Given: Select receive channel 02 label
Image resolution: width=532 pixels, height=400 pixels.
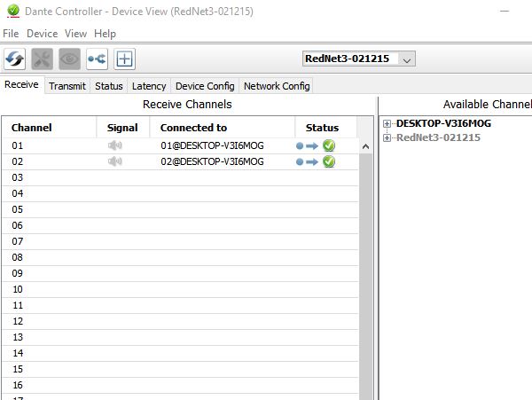Looking at the screenshot, I should click(x=18, y=161).
